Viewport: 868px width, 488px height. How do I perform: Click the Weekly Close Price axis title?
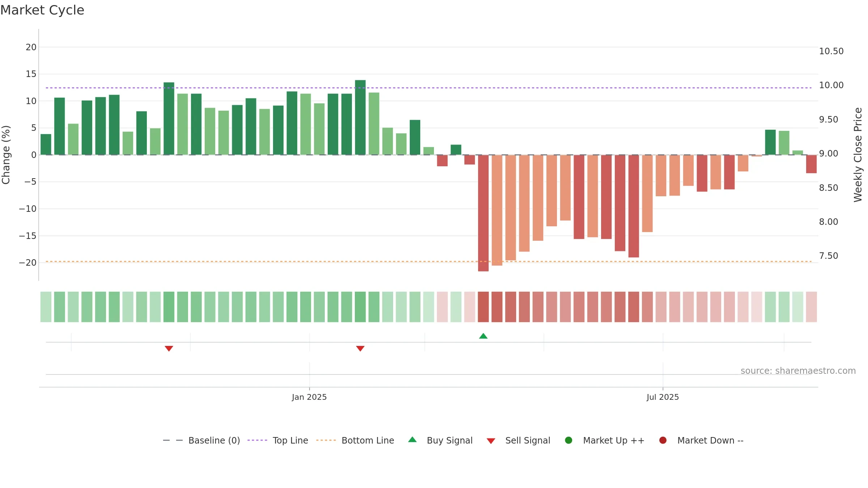(x=858, y=155)
